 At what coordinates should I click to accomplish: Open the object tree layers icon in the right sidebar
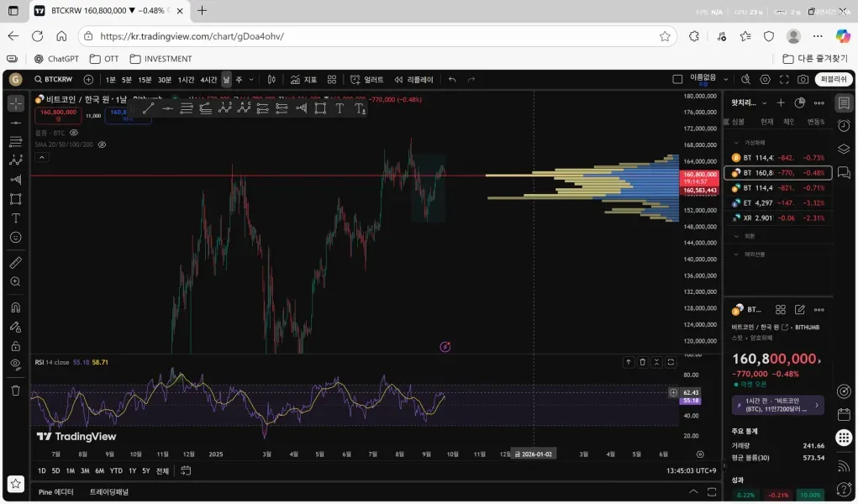click(844, 149)
